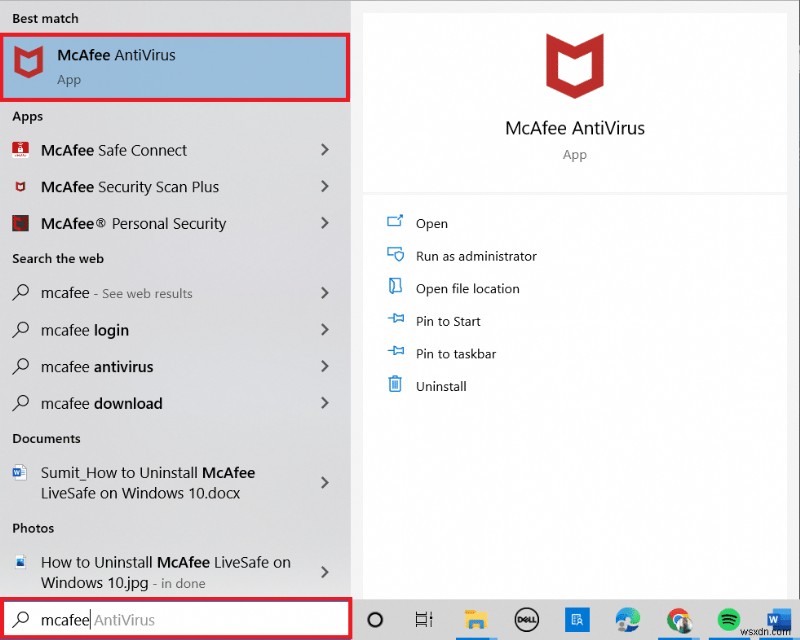Open Microsoft Word from the taskbar
The width and height of the screenshot is (800, 640).
pos(778,620)
